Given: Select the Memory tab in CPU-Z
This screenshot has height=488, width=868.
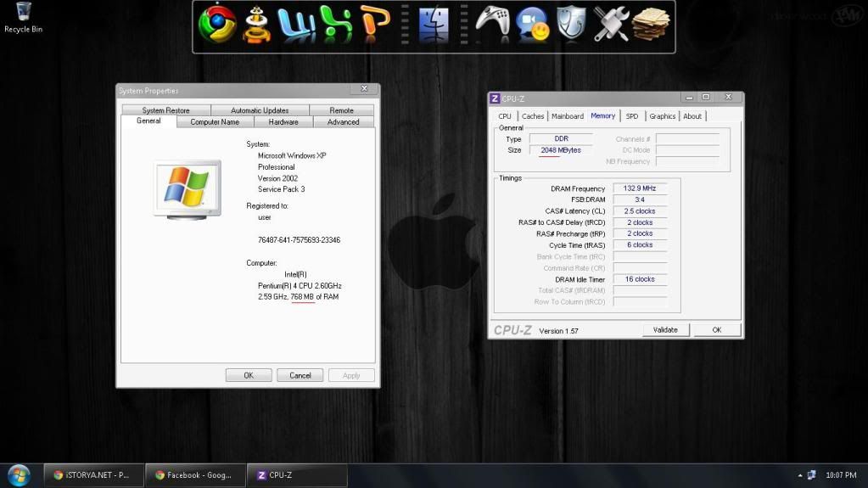Looking at the screenshot, I should [602, 115].
